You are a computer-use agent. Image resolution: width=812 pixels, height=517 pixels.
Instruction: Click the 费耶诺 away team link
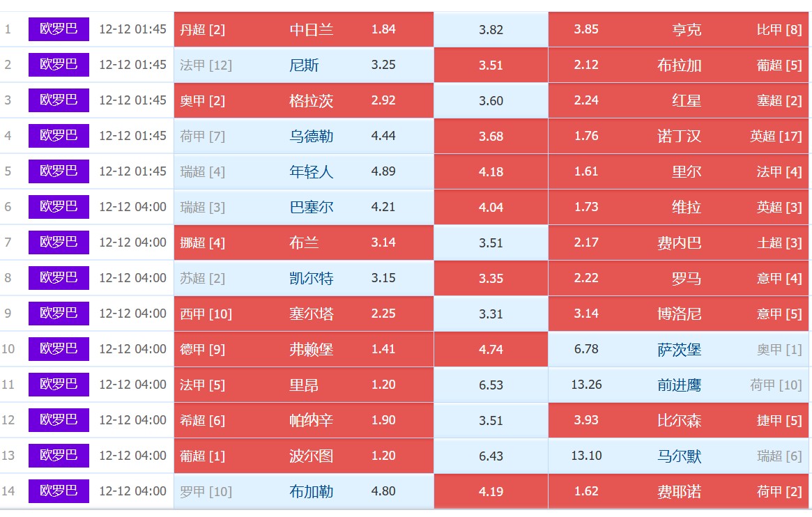tap(680, 491)
